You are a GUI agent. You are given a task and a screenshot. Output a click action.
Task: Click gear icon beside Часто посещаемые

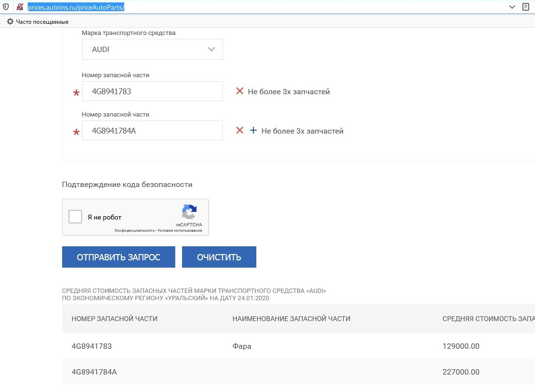click(x=10, y=21)
